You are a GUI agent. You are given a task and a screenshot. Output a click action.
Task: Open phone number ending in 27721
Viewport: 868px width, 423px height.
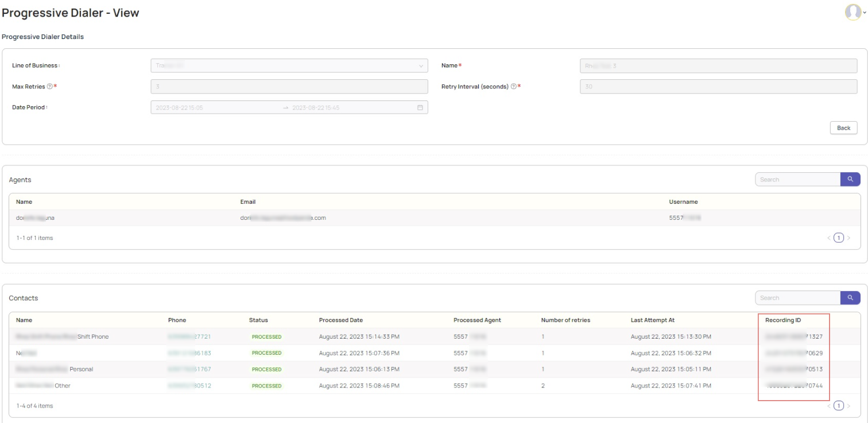pos(189,337)
